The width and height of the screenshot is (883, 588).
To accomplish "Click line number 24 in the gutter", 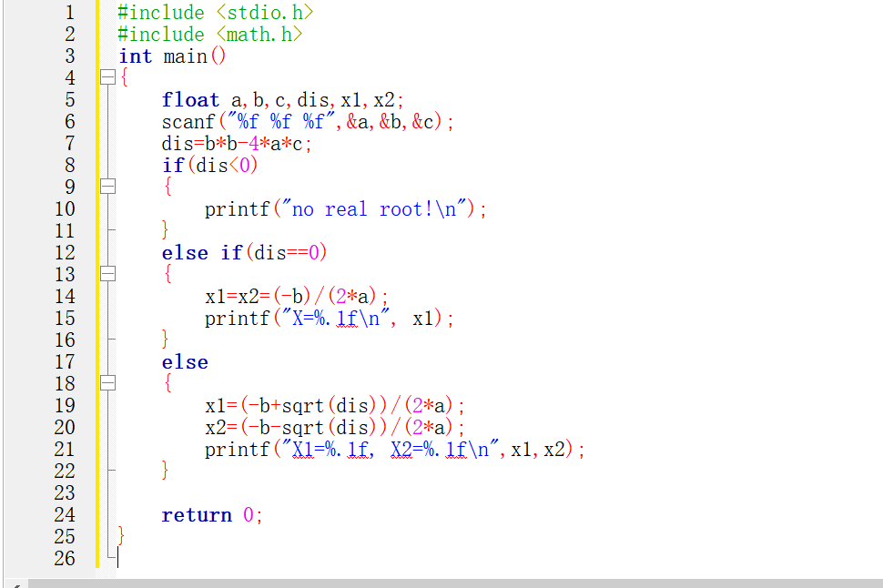I will 65,514.
